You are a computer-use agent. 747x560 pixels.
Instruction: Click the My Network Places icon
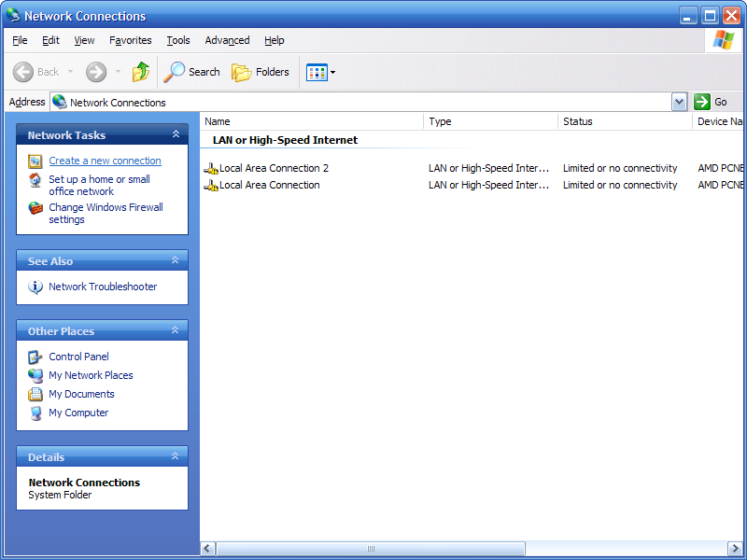(35, 376)
